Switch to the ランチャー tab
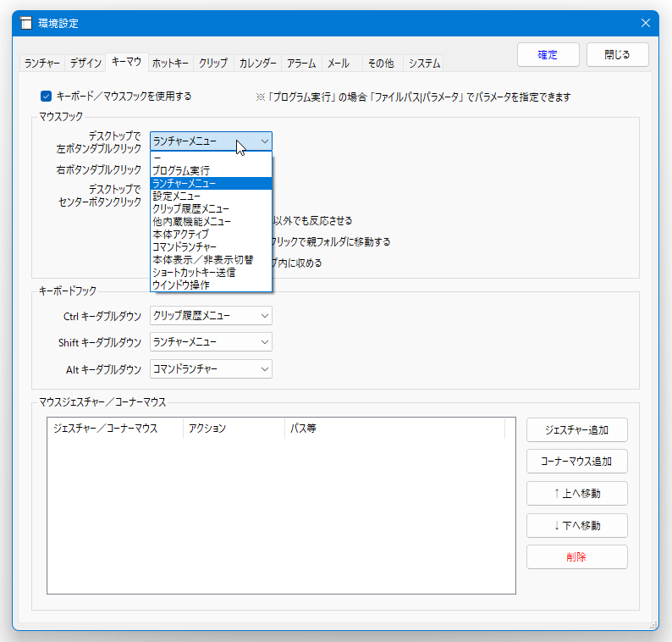This screenshot has width=672, height=642. (42, 64)
